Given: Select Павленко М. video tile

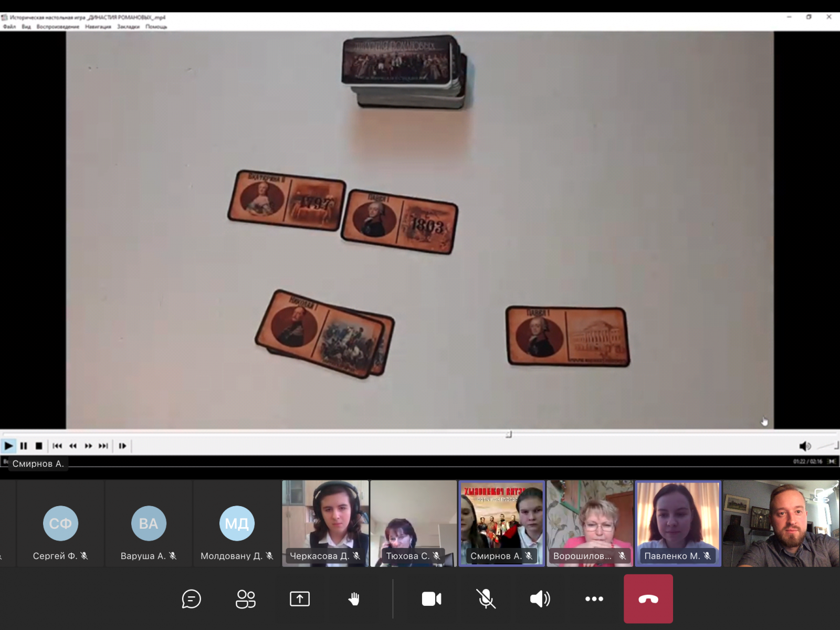Looking at the screenshot, I should coord(678,523).
